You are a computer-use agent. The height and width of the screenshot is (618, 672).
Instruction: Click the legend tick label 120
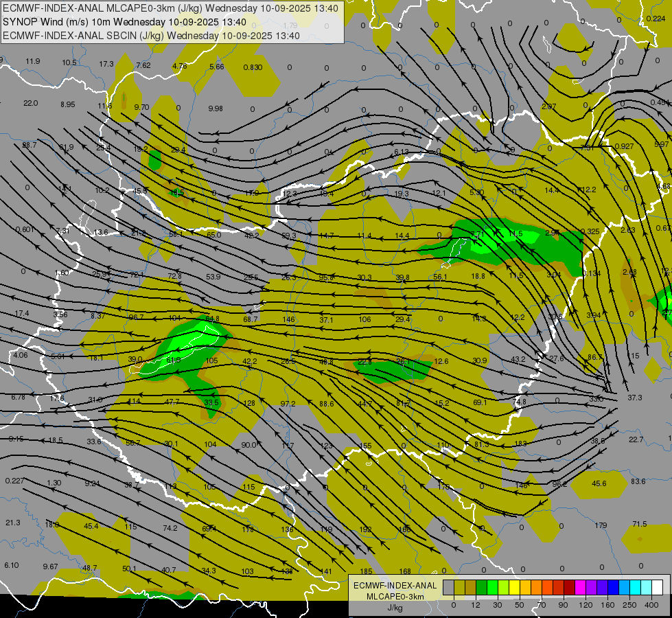(x=586, y=605)
